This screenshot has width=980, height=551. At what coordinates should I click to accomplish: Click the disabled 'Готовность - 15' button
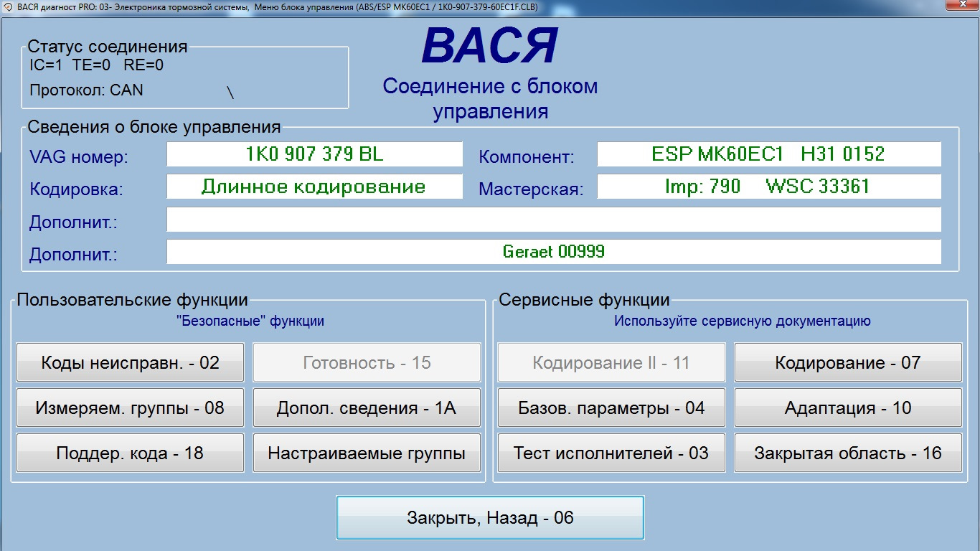pos(367,362)
